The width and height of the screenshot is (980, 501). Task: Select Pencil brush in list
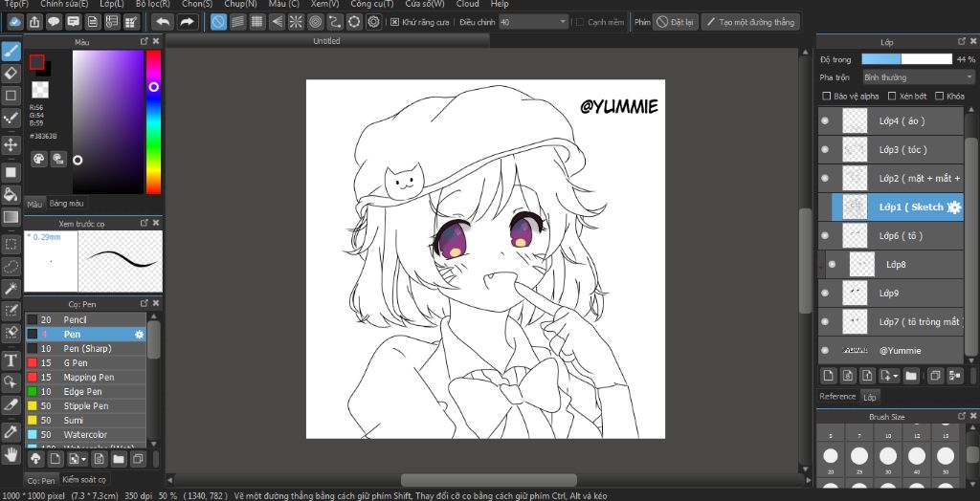85,320
